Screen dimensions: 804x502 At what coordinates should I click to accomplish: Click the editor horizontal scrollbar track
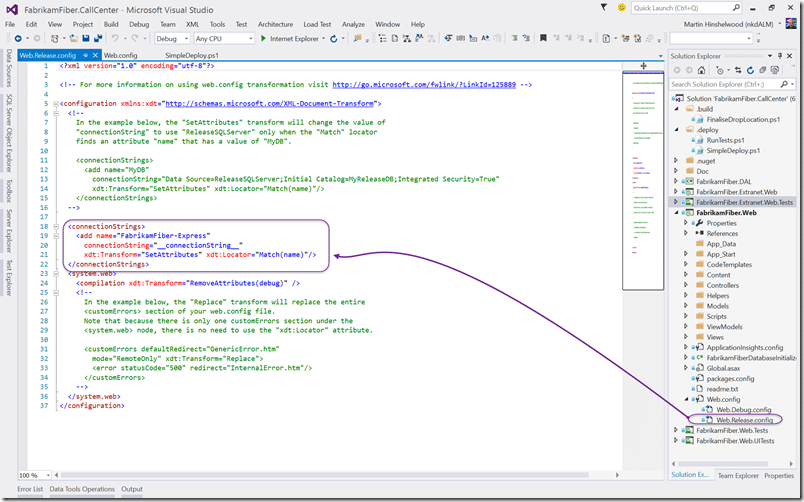coord(338,475)
